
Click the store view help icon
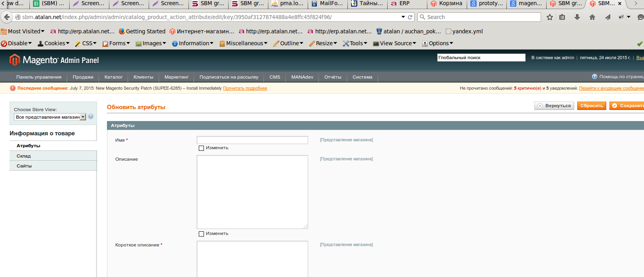click(x=91, y=117)
